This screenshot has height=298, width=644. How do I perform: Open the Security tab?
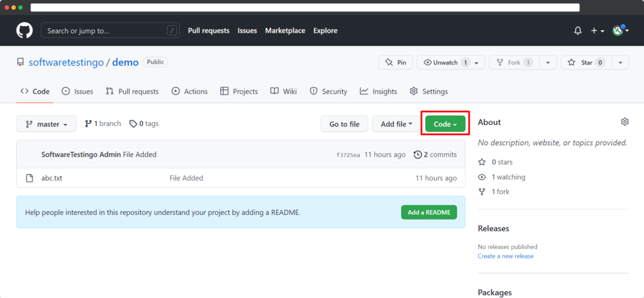328,91
